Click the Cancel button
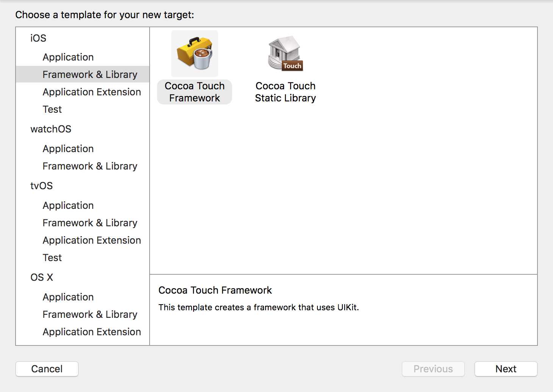553x392 pixels. coord(47,369)
